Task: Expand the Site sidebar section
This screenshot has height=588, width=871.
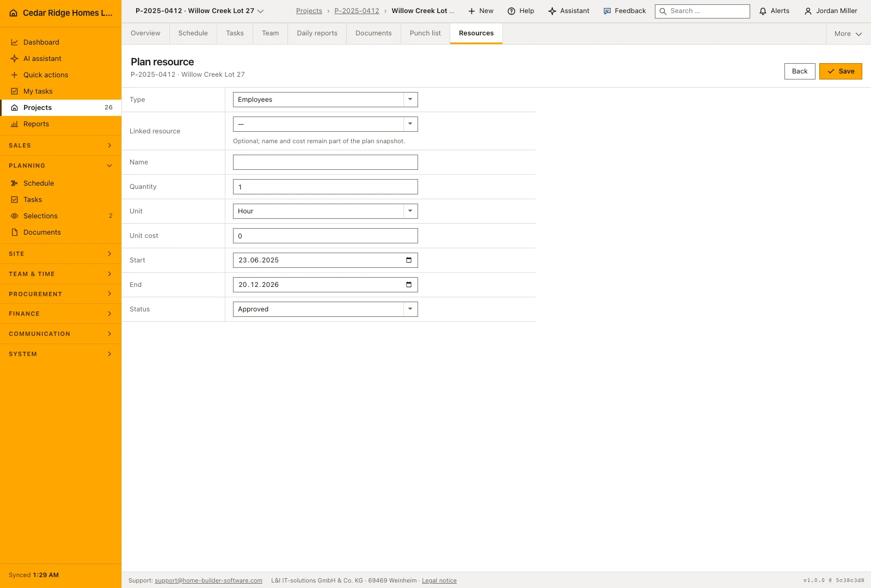Action: pyautogui.click(x=60, y=254)
